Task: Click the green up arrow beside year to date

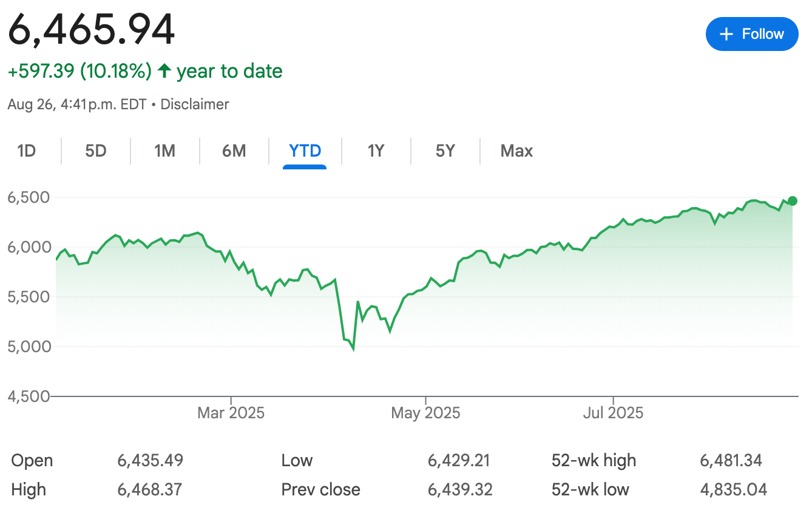Action: pos(164,71)
